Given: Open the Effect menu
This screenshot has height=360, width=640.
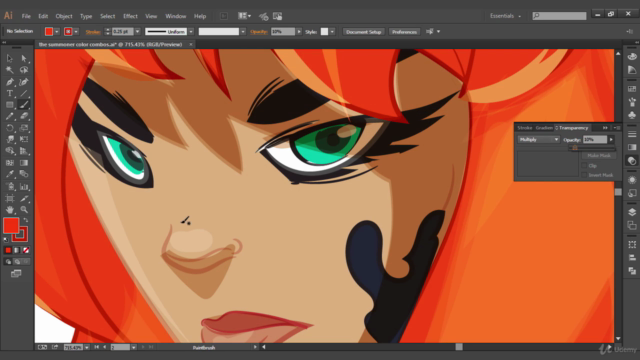Looking at the screenshot, I should coord(130,16).
